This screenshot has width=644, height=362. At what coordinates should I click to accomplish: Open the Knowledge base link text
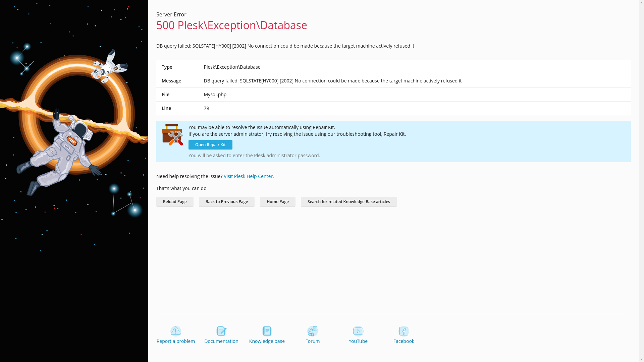click(x=267, y=341)
